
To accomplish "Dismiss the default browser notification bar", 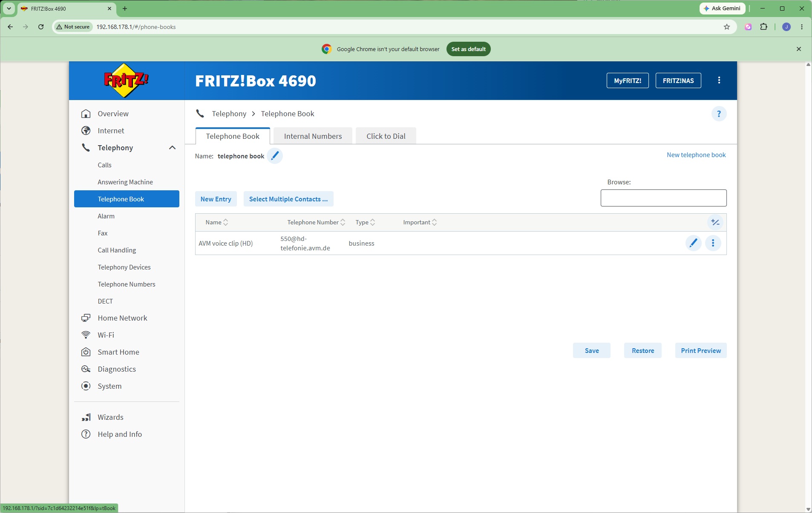I will coord(799,49).
